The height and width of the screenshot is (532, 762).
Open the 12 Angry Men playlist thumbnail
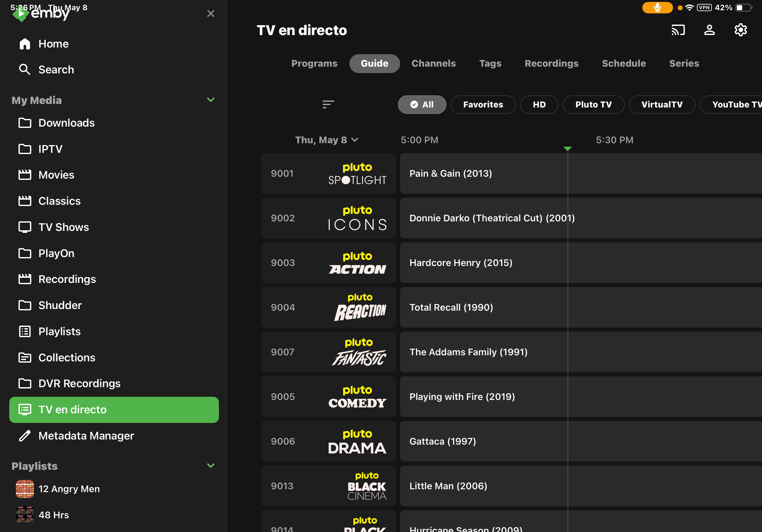[x=25, y=489]
